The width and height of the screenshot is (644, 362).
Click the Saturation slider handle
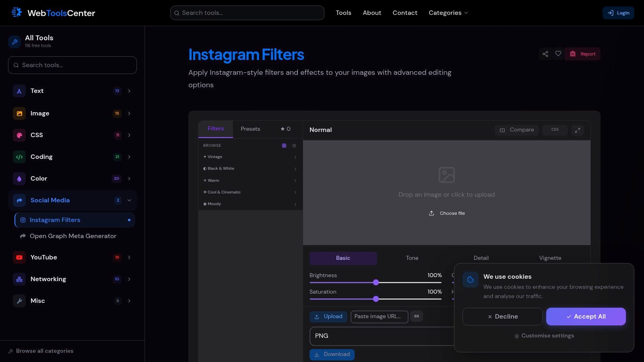[x=376, y=299]
